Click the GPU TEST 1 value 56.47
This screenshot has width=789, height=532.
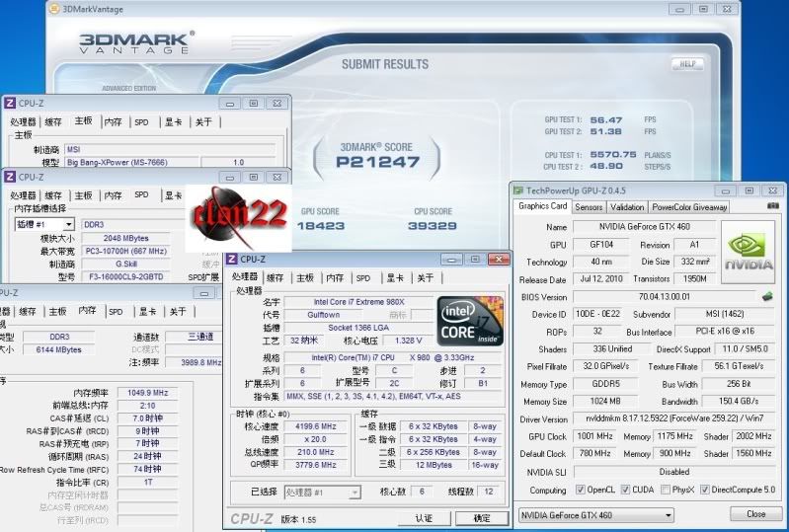pos(606,120)
